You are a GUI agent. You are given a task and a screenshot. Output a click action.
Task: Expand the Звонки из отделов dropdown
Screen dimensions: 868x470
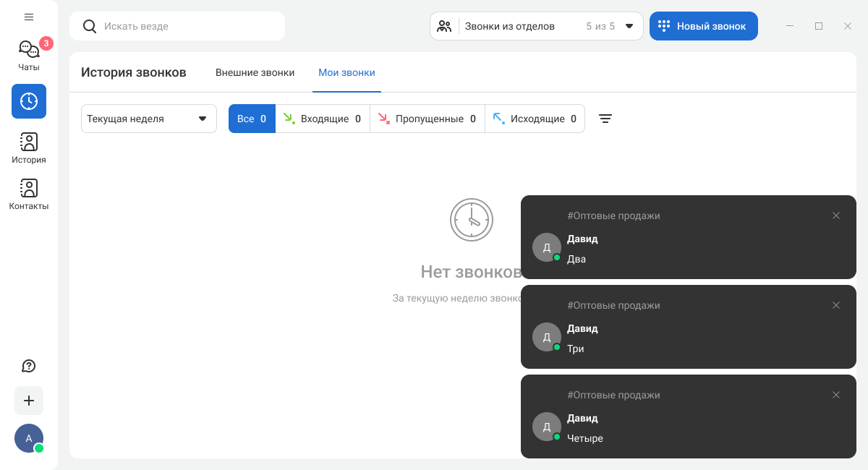coord(537,26)
